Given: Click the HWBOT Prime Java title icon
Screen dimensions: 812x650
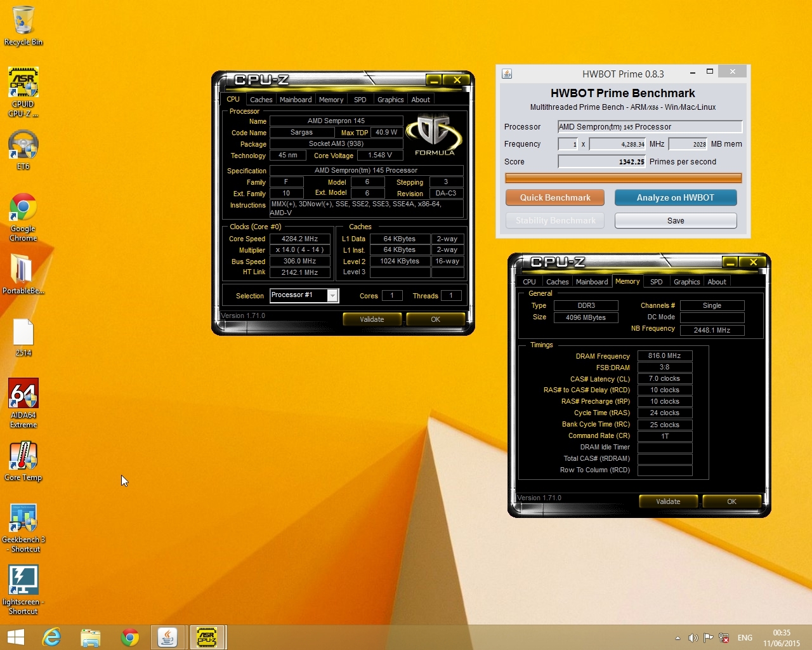Looking at the screenshot, I should [507, 74].
